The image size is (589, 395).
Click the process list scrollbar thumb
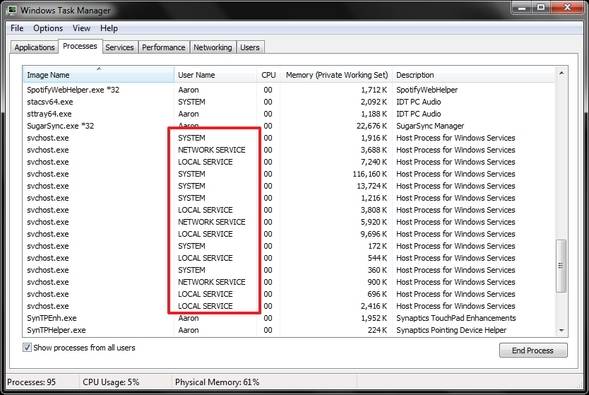pyautogui.click(x=561, y=265)
